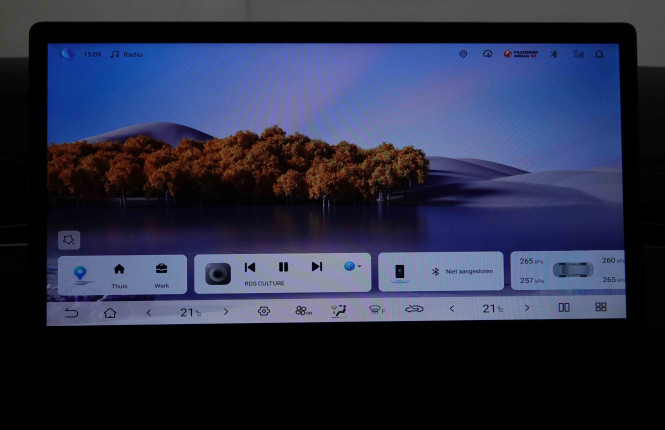The image size is (665, 430).
Task: Lower the driver side temperature
Action: (148, 313)
